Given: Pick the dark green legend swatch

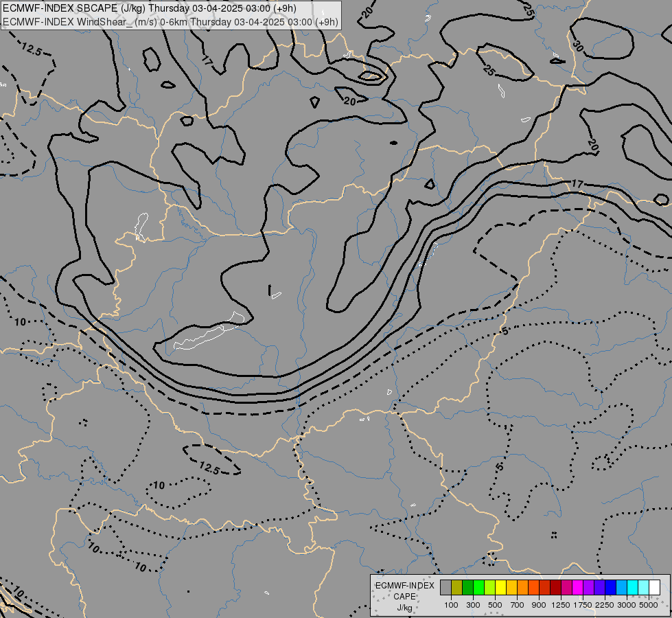Looking at the screenshot, I should pos(468,588).
